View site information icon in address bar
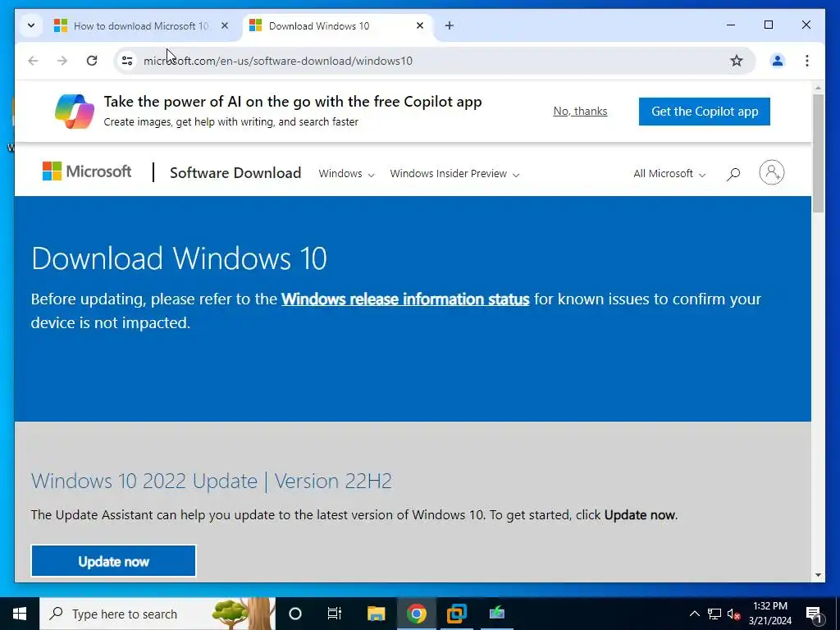Image resolution: width=840 pixels, height=630 pixels. coord(127,61)
